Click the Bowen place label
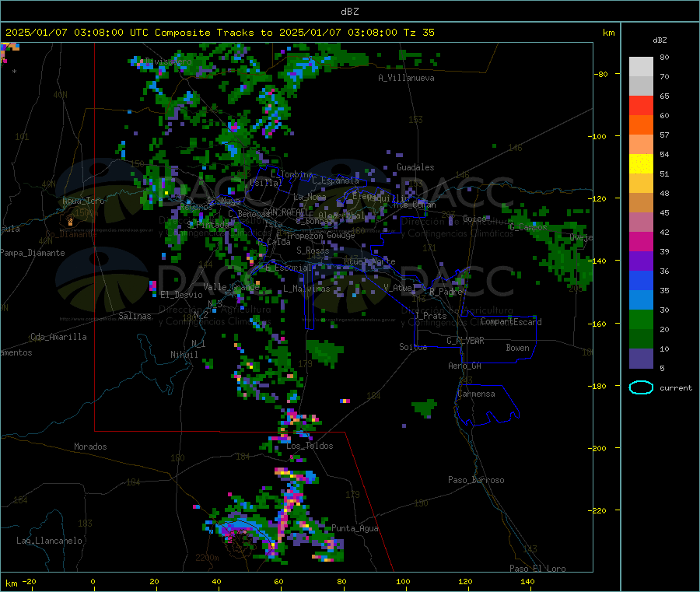 coord(517,348)
